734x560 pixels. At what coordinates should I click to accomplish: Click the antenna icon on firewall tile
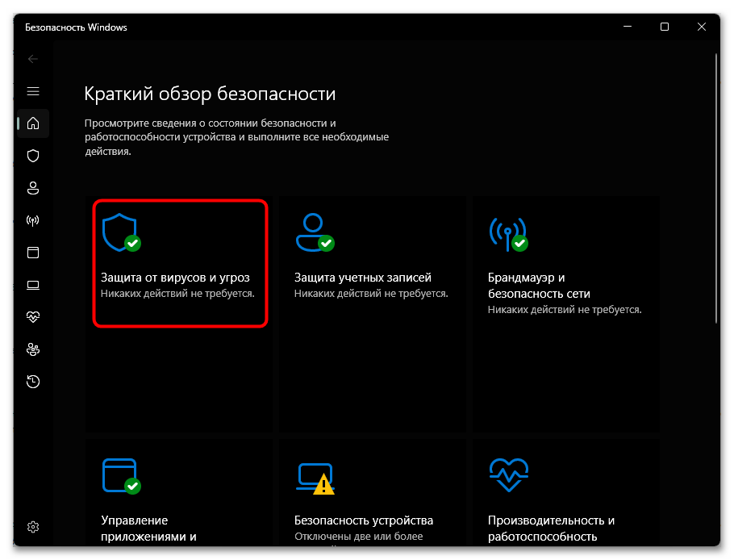508,234
